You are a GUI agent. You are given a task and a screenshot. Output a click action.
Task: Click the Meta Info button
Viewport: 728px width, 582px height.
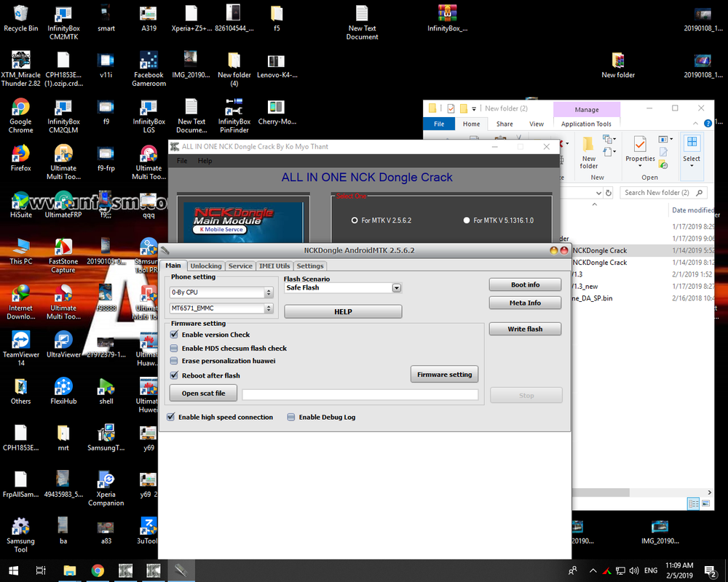click(525, 303)
